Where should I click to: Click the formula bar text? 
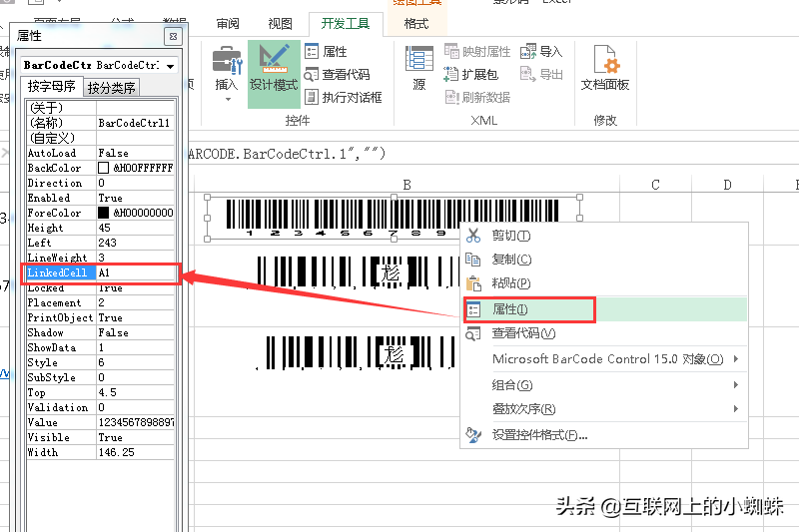point(287,154)
